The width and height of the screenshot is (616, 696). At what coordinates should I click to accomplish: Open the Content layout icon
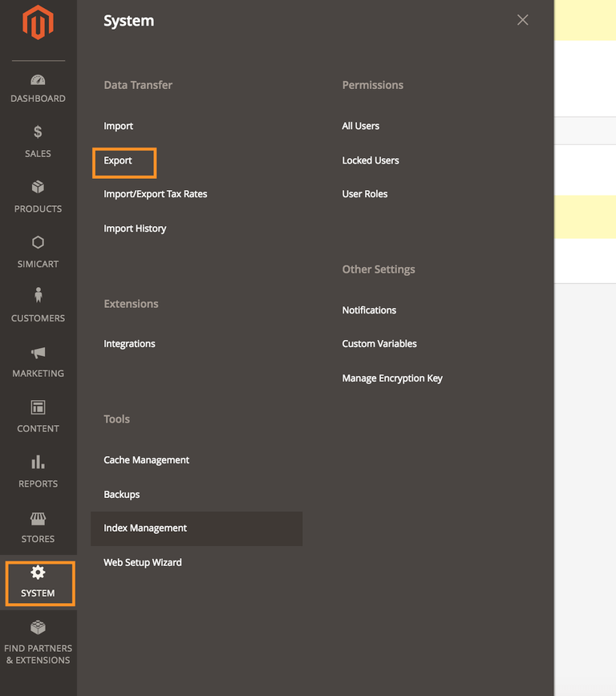tap(38, 407)
